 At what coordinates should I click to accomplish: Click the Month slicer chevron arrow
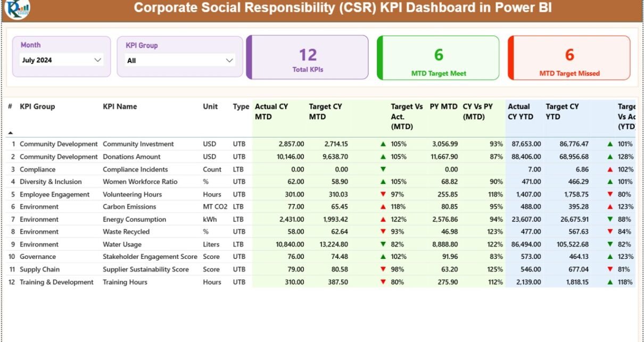[x=97, y=60]
